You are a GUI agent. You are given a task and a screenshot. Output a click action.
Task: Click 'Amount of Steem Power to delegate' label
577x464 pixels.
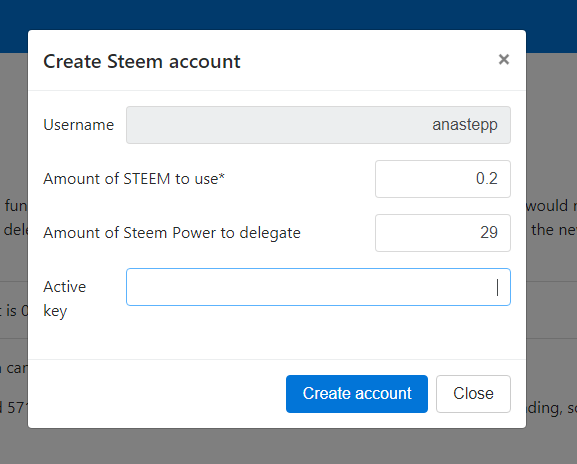(172, 233)
